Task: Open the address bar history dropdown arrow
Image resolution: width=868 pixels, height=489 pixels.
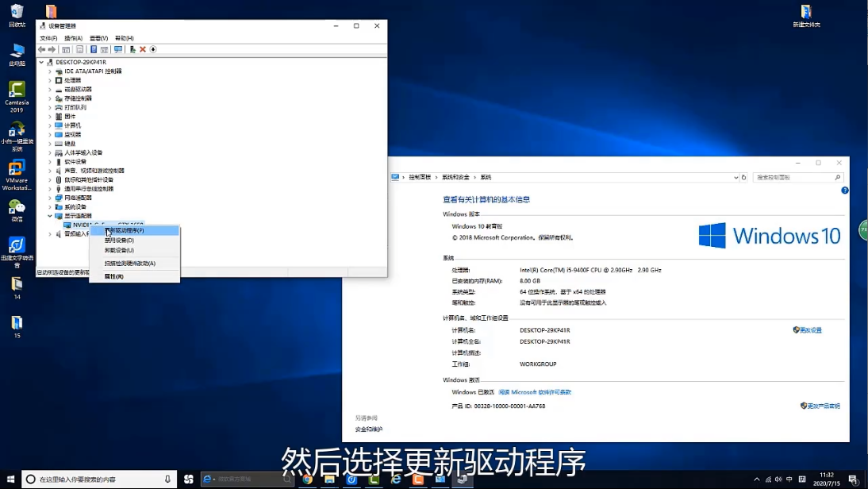Action: [735, 177]
